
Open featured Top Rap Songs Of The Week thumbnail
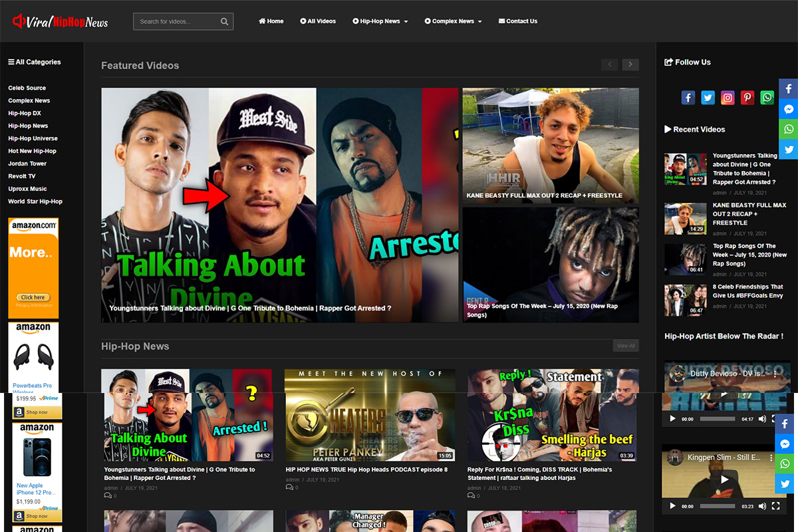[x=551, y=265]
